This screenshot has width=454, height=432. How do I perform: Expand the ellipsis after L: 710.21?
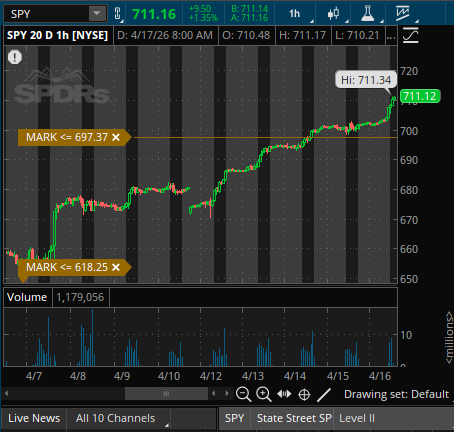[x=391, y=35]
